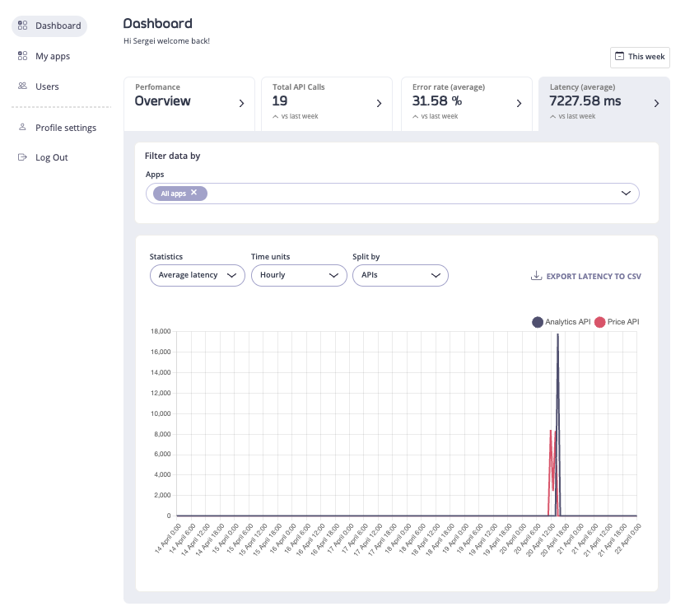Click the download icon next to Export Latency
Viewport: 685px width, 616px height.
(x=535, y=276)
